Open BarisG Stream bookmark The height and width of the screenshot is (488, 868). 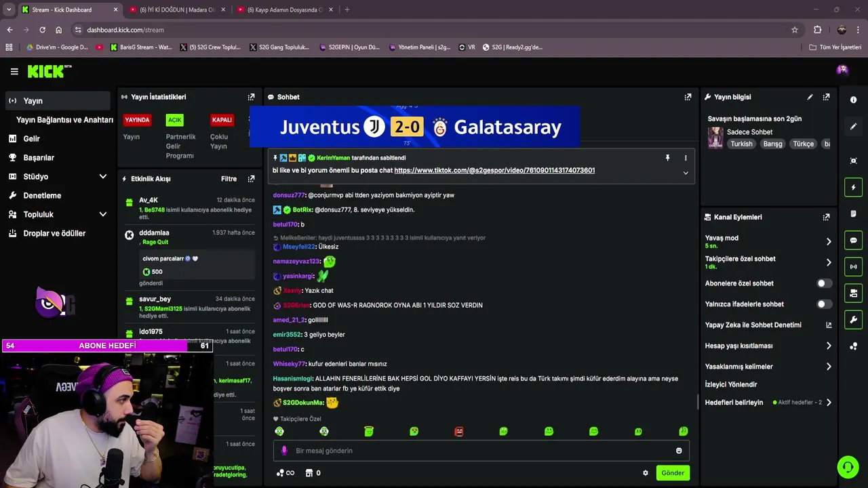(140, 47)
